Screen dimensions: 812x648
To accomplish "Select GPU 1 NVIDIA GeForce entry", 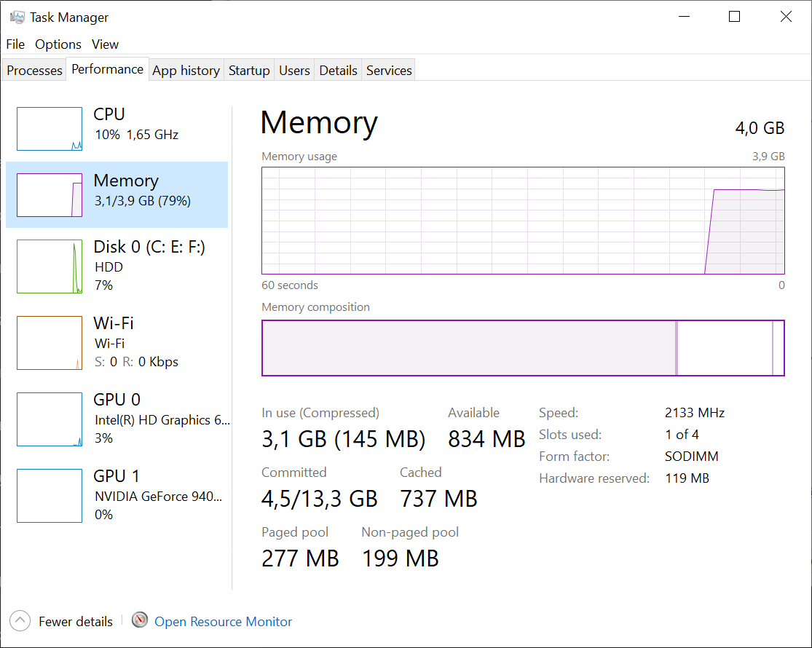I will [x=158, y=495].
